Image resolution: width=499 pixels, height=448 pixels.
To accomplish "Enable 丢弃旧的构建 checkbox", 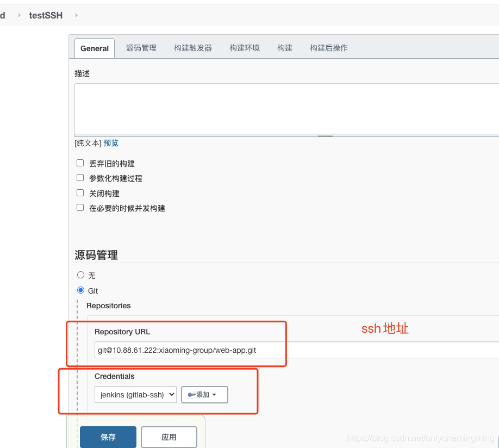I will [80, 163].
